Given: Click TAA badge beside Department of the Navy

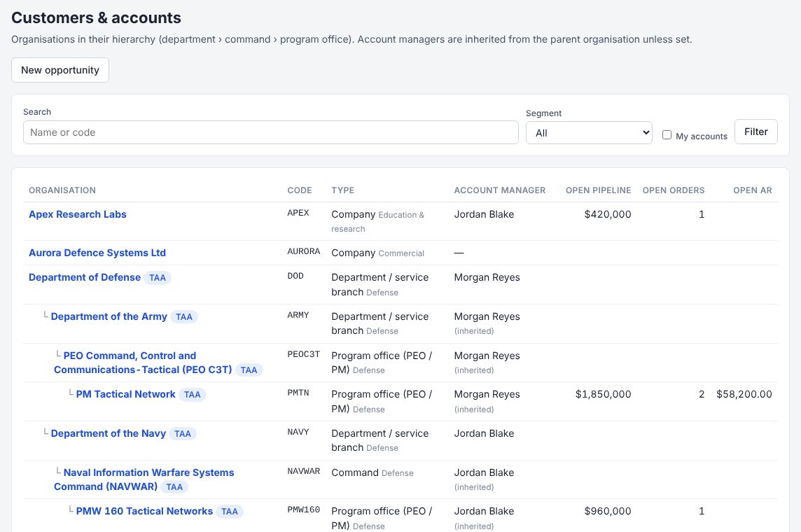Looking at the screenshot, I should coord(182,434).
